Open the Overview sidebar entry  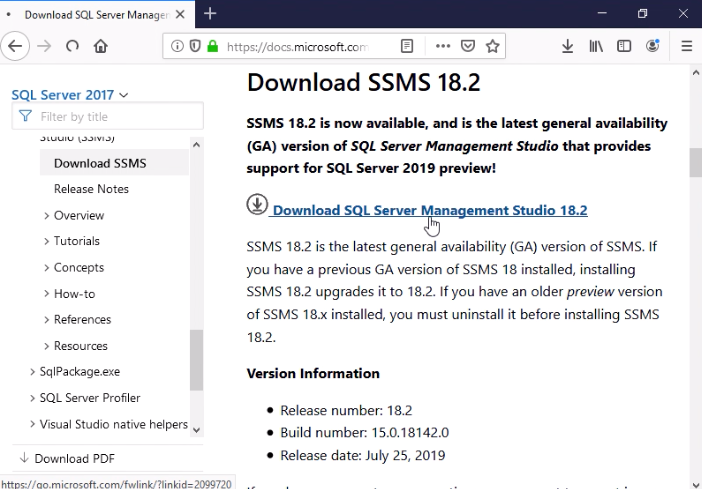point(79,215)
